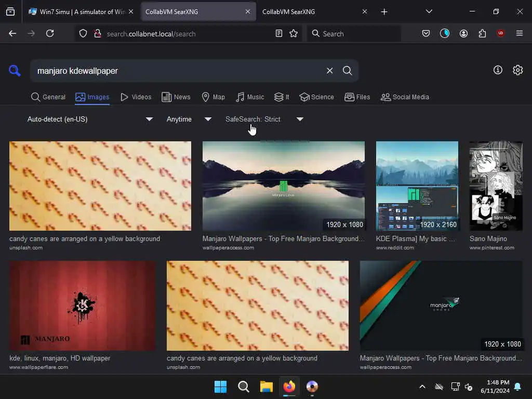The image size is (532, 399).
Task: Clear the search query with the X
Action: pyautogui.click(x=329, y=71)
